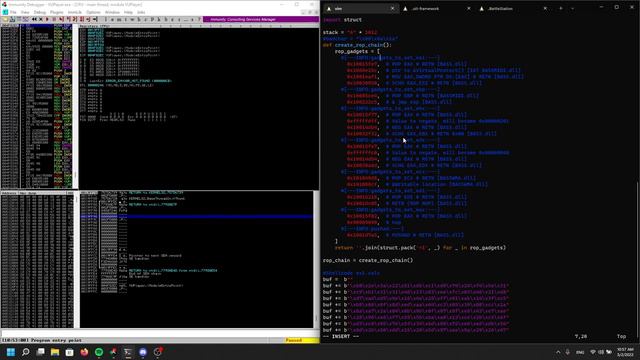
Task: Click the Immunity Consulting Services Manager banner
Action: tap(261, 19)
